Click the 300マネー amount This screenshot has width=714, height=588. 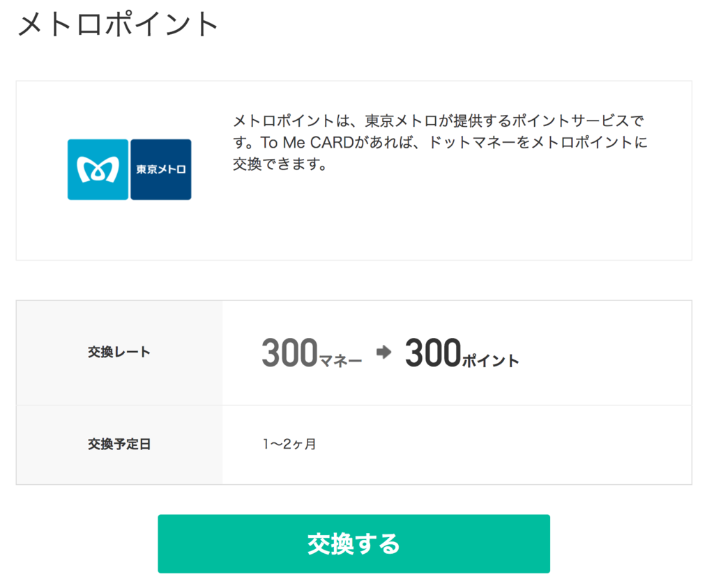coord(312,353)
